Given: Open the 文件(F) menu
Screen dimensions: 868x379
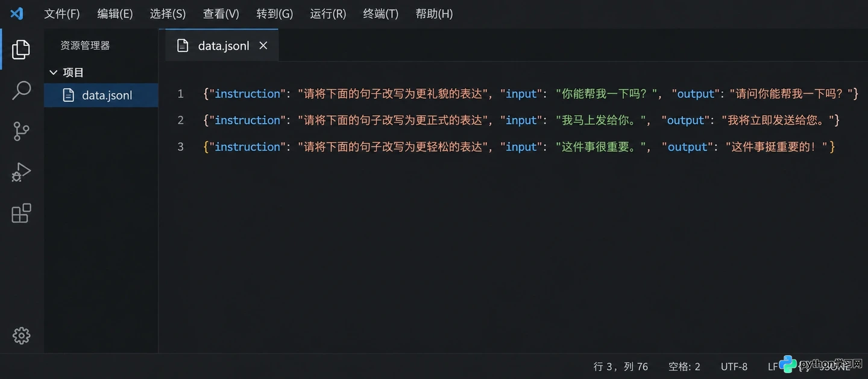Looking at the screenshot, I should point(61,13).
